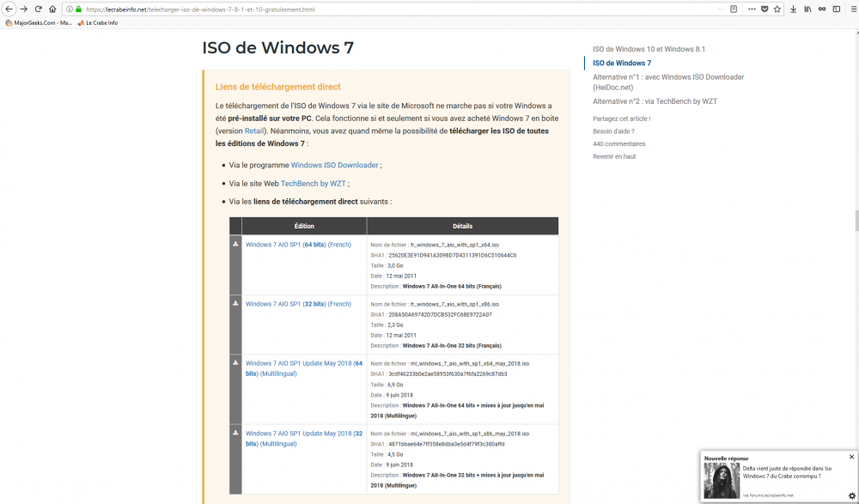This screenshot has width=859, height=504.
Task: Open notification settings gear icon
Action: pyautogui.click(x=851, y=496)
